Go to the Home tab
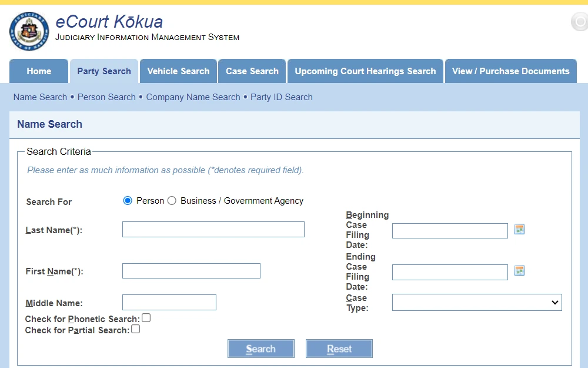Viewport: 588px width, 368px height. (39, 71)
